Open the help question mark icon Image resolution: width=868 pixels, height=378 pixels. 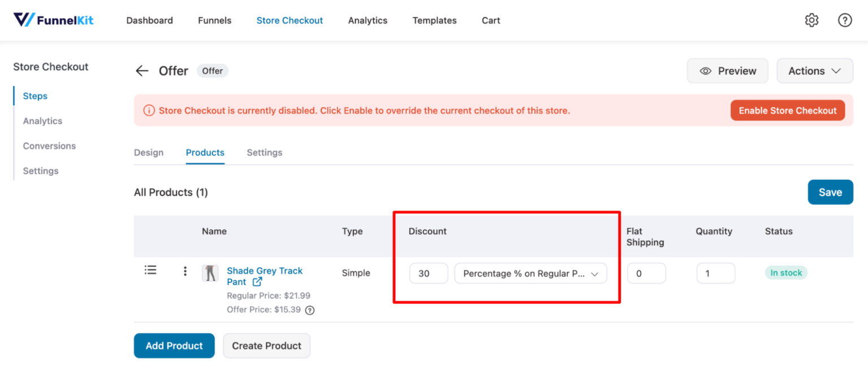tap(845, 20)
